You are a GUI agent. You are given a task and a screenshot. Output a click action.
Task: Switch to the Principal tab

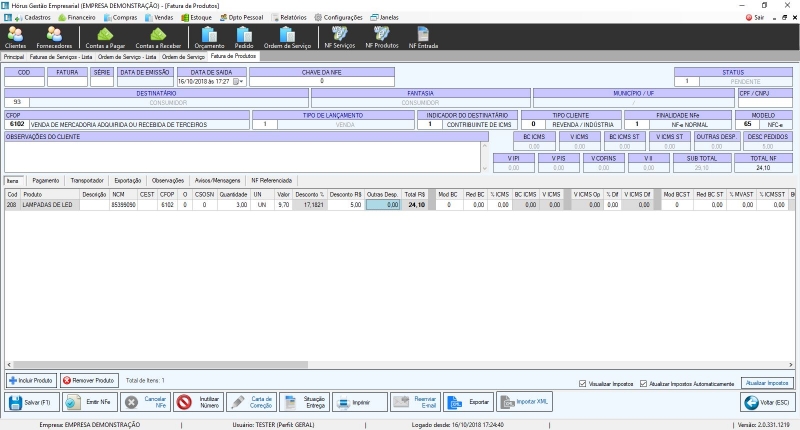coord(14,57)
